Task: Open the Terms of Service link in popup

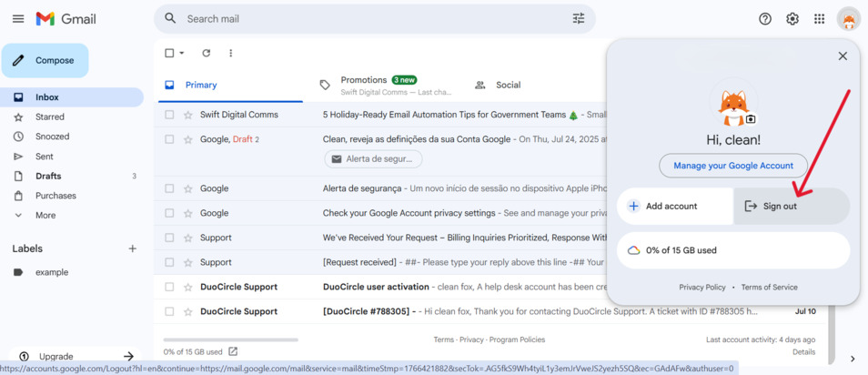Action: click(x=770, y=288)
